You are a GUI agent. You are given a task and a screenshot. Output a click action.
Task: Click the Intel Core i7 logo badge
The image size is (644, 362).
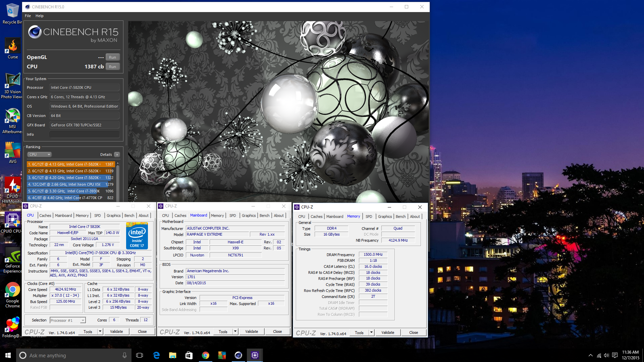(137, 236)
